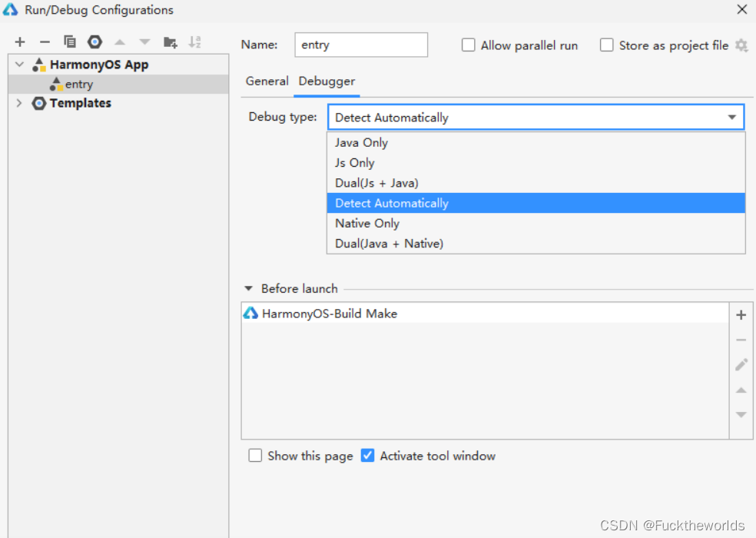Screen dimensions: 756x538
Task: Add a new configuration with plus icon
Action: [x=20, y=42]
